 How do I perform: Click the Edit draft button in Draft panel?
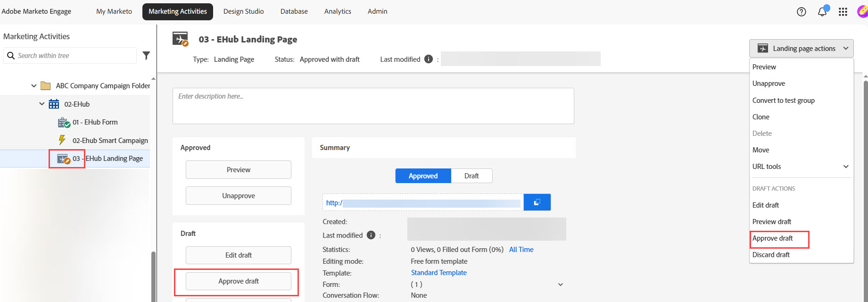coord(239,255)
